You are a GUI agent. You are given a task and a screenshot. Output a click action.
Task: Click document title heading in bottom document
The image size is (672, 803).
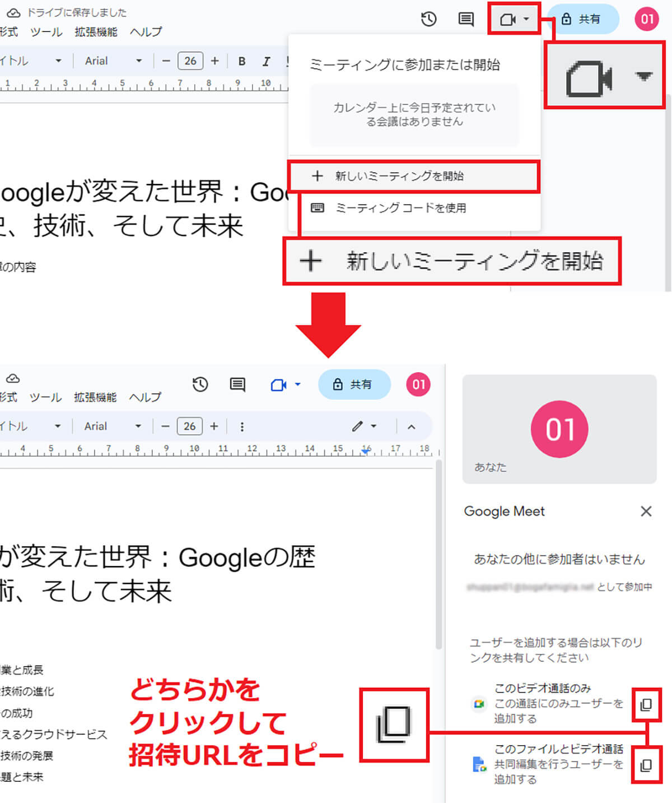(x=158, y=574)
